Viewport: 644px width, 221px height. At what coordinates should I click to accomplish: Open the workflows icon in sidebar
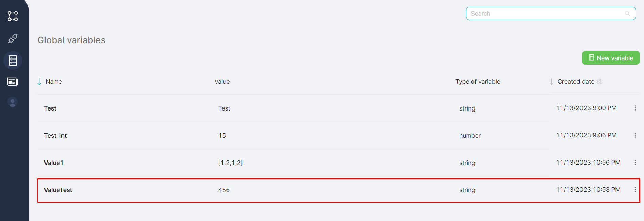tap(13, 16)
